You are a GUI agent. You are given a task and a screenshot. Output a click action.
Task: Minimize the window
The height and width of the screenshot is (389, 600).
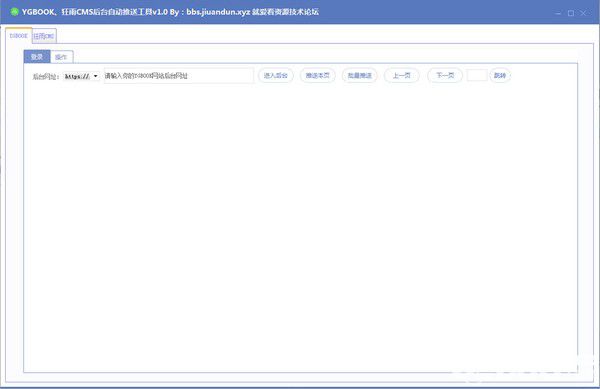point(558,13)
